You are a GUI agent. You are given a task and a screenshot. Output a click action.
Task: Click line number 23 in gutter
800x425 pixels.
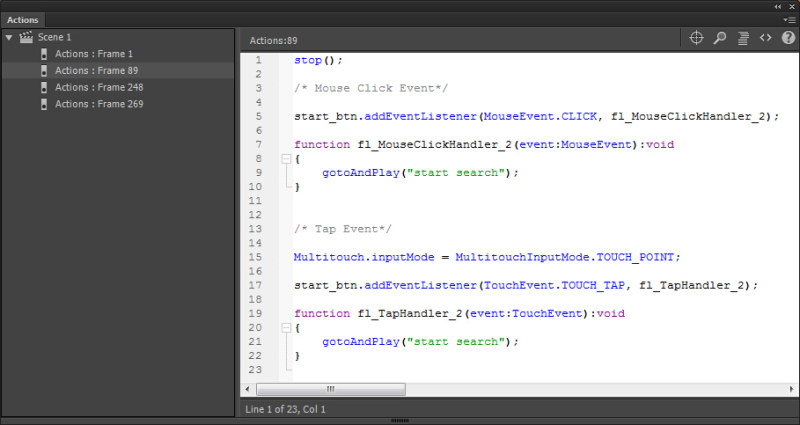point(255,370)
